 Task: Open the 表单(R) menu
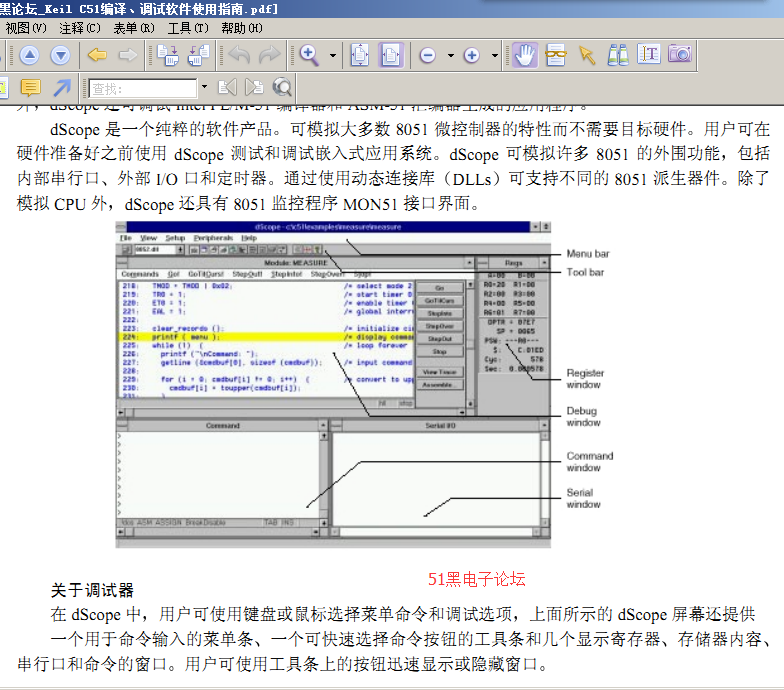[134, 28]
